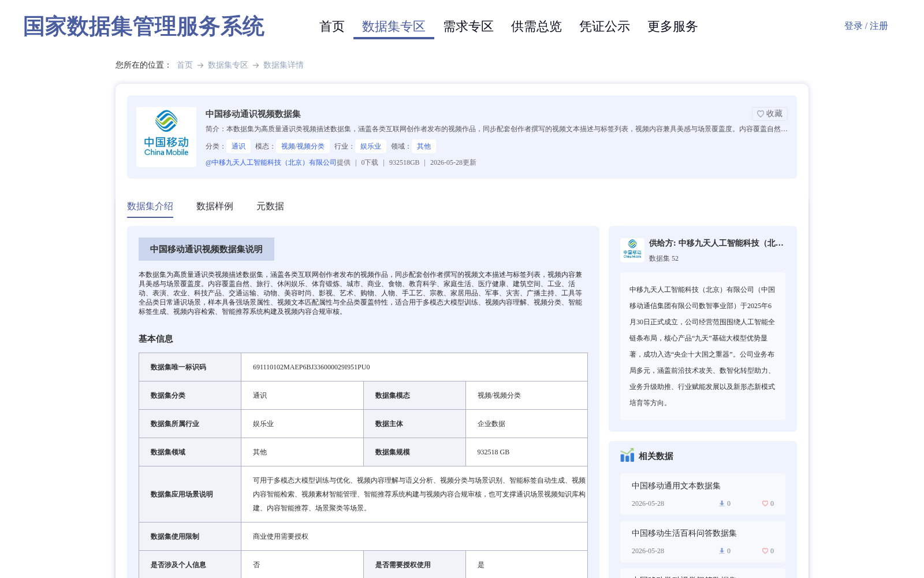Click 数据集 52 count under supplier

pos(664,258)
